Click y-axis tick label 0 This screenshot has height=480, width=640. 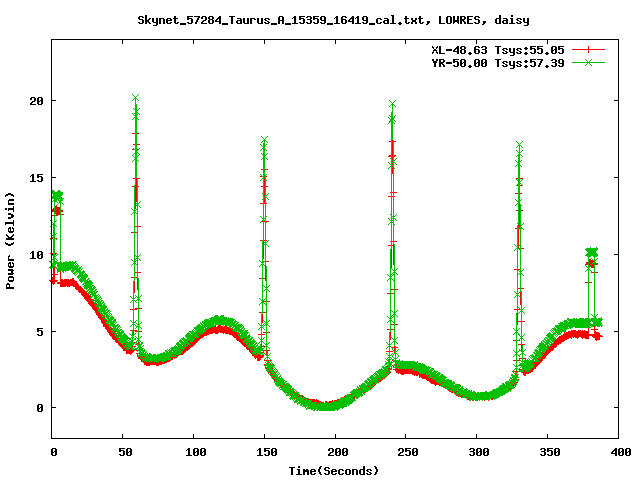click(x=40, y=408)
